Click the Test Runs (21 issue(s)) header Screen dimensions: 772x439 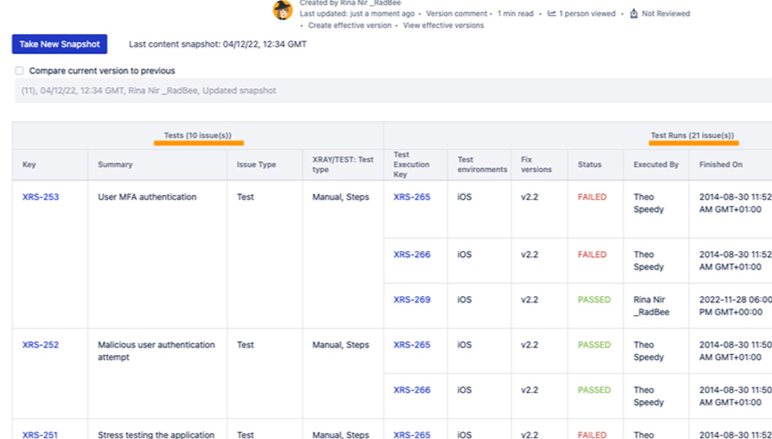692,136
